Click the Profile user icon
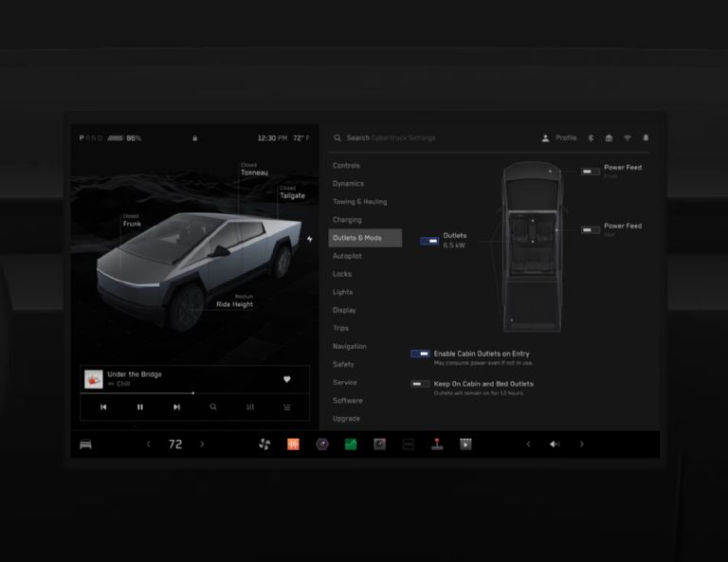The image size is (728, 562). pos(546,137)
